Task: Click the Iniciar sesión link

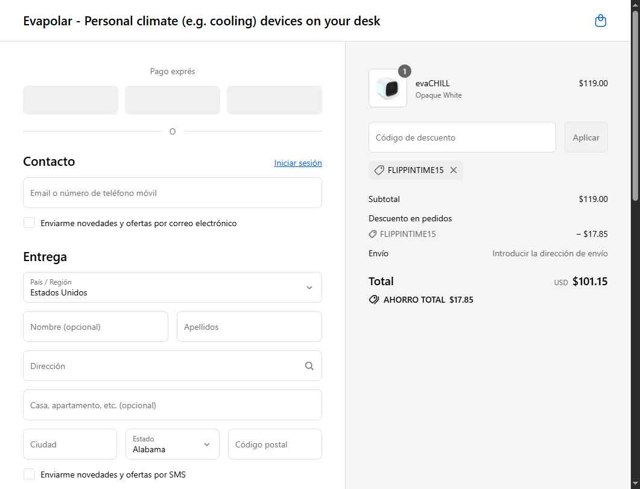Action: pos(298,163)
